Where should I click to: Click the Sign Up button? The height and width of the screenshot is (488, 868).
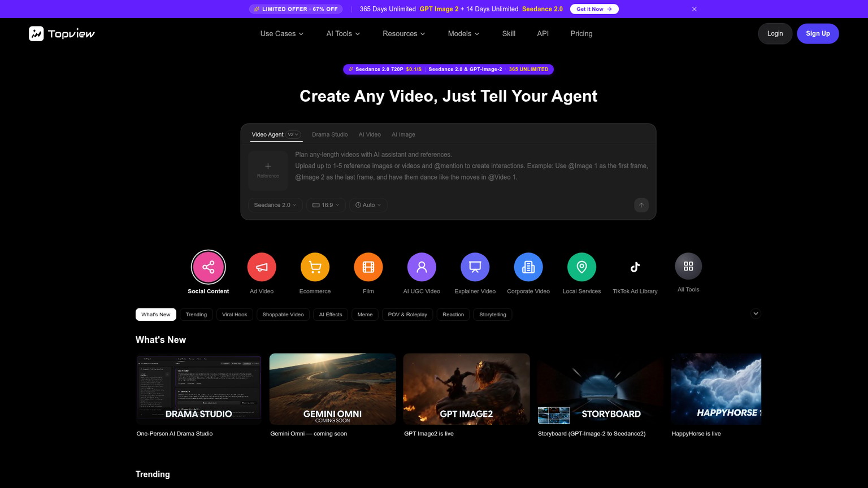pyautogui.click(x=818, y=34)
